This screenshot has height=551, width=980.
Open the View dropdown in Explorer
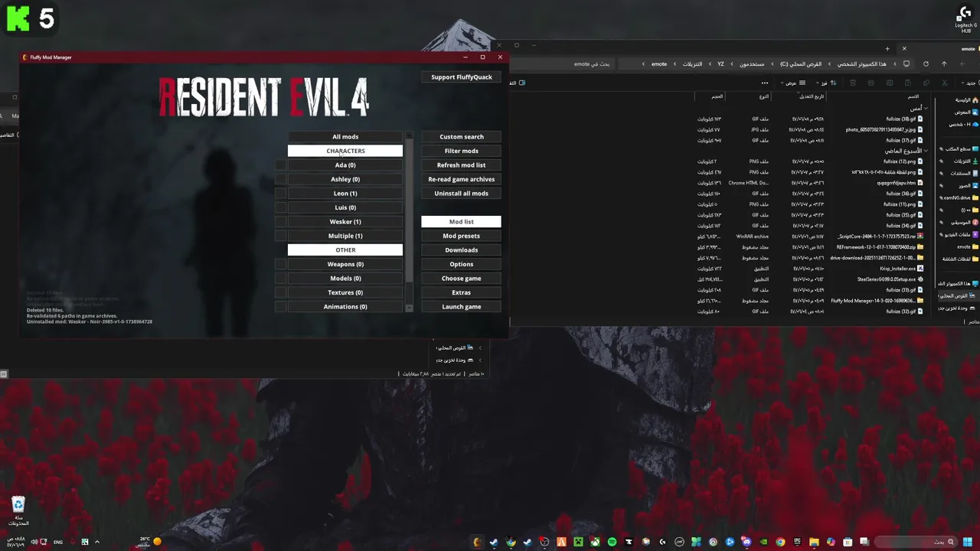click(793, 83)
